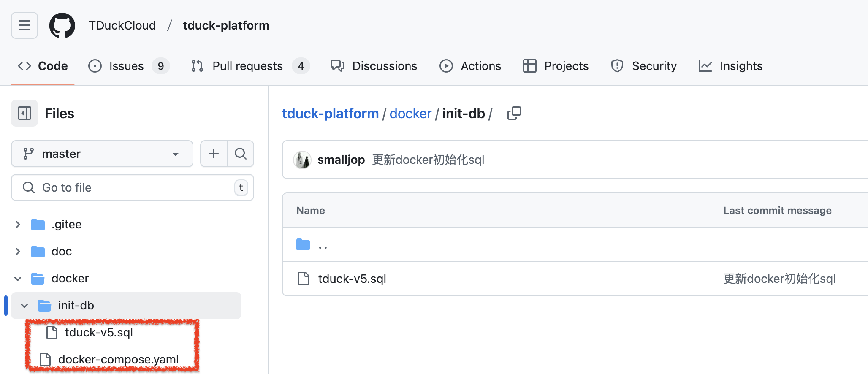Collapse the init-db folder chevron
Image resolution: width=868 pixels, height=374 pixels.
click(24, 306)
